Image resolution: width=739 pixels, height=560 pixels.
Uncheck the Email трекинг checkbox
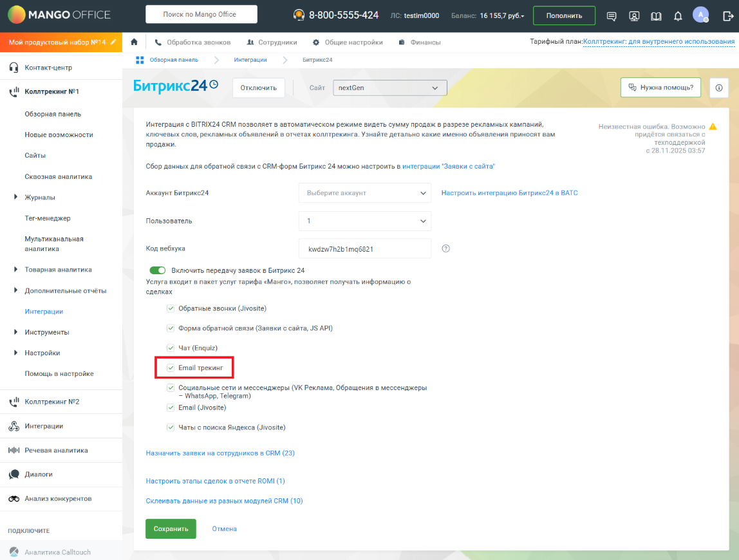[171, 368]
